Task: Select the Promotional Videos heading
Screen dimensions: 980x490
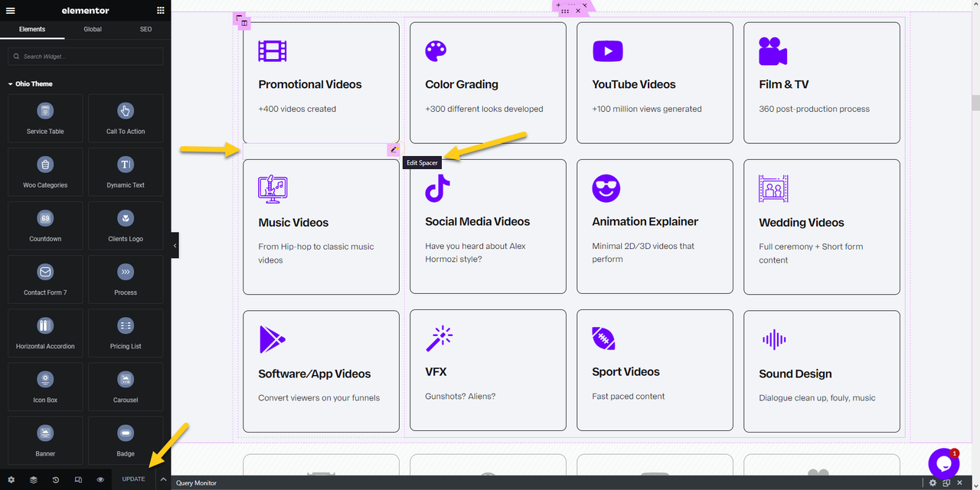Action: point(310,84)
